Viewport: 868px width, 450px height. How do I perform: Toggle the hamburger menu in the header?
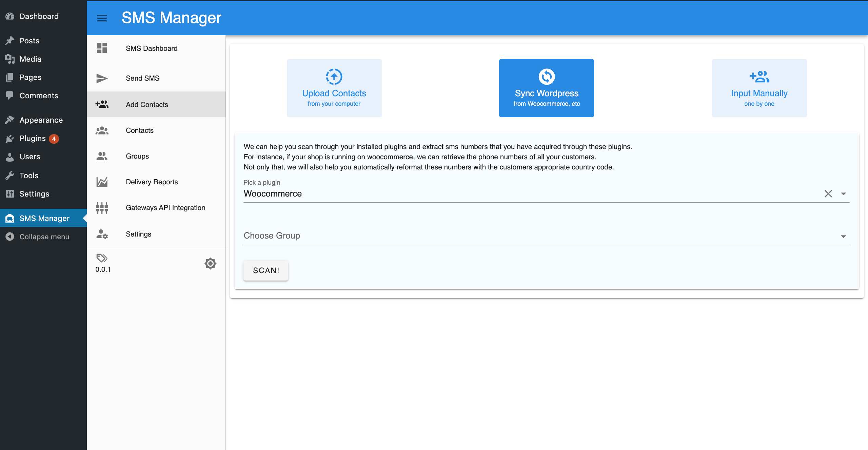(102, 18)
